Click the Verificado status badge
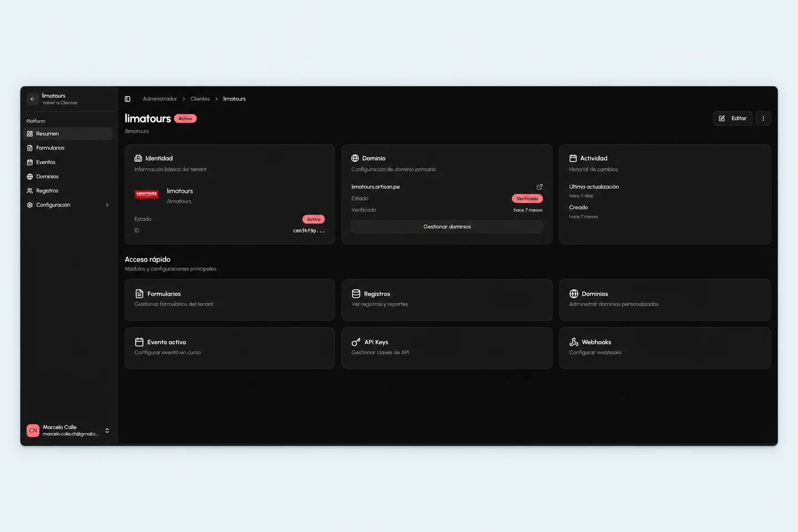The width and height of the screenshot is (798, 532). [527, 198]
